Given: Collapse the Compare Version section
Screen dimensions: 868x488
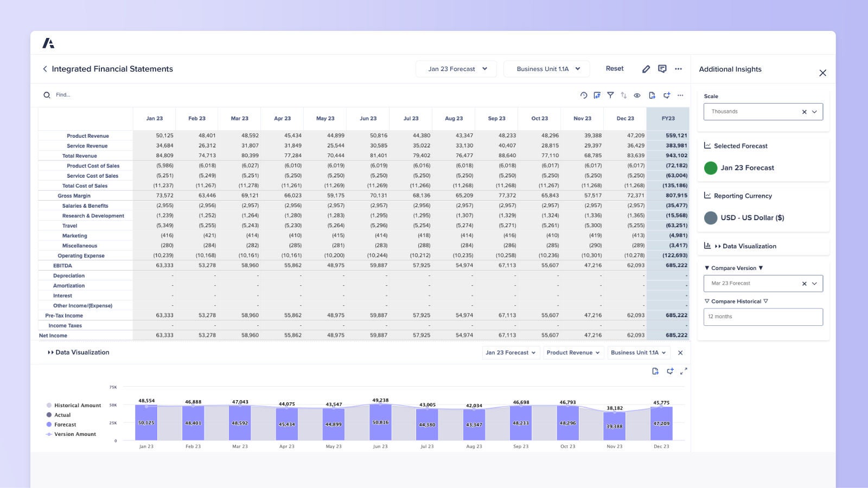Looking at the screenshot, I should pyautogui.click(x=732, y=268).
